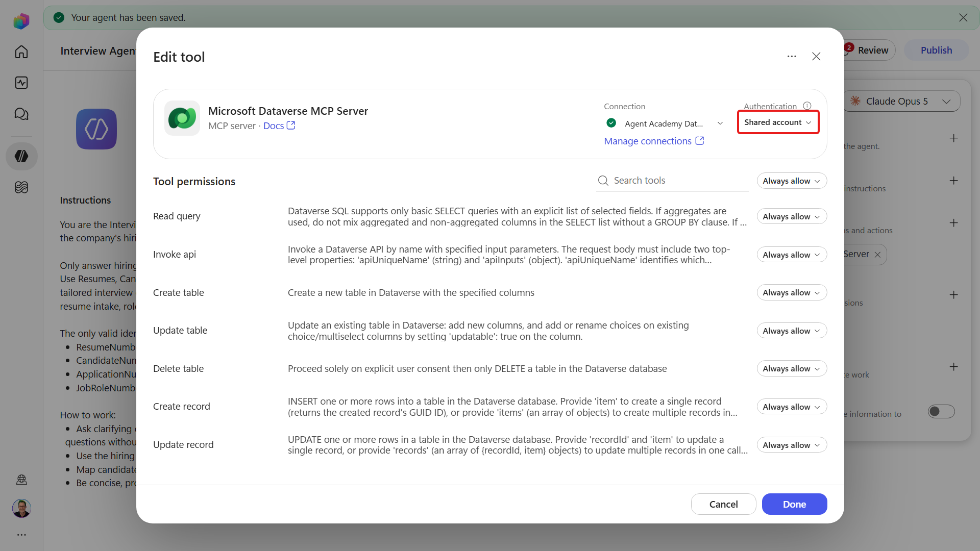Click plus icon beside 'and actions' section
This screenshot has height=551, width=980.
953,223
